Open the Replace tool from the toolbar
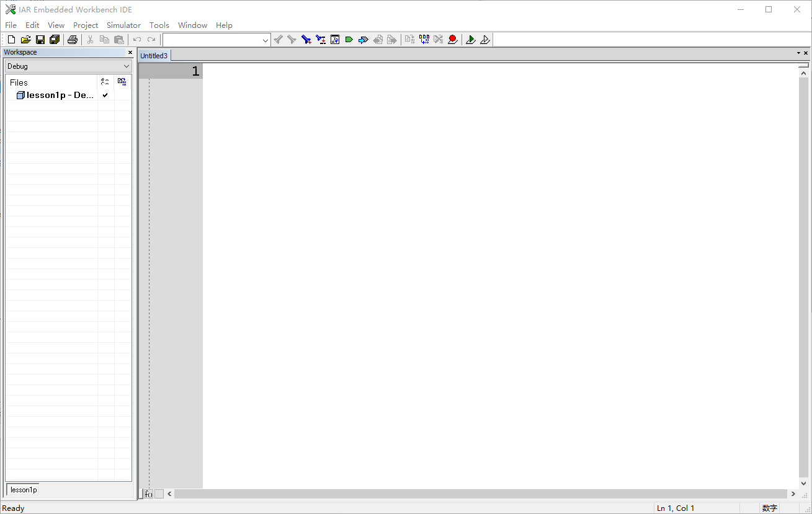Screen dimensions: 812x514 321,40
